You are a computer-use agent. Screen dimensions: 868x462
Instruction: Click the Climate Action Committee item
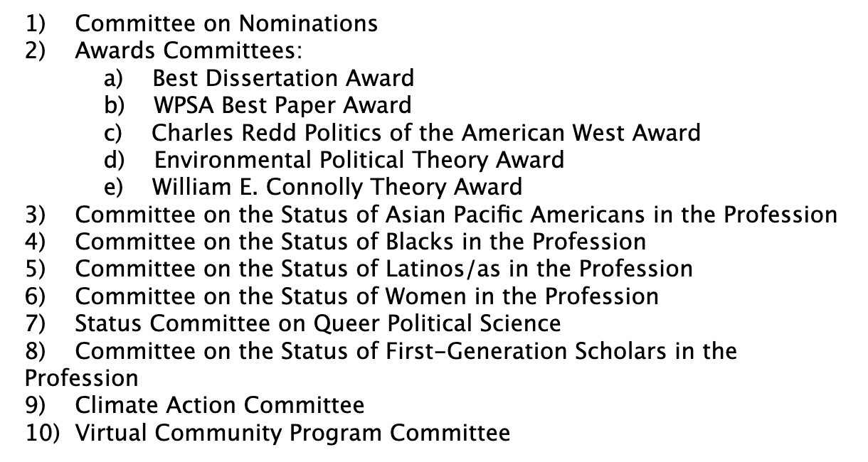click(x=220, y=405)
